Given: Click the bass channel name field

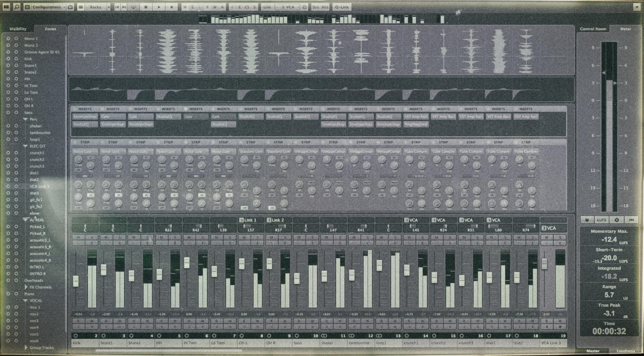Looking at the screenshot, I should tap(305, 343).
